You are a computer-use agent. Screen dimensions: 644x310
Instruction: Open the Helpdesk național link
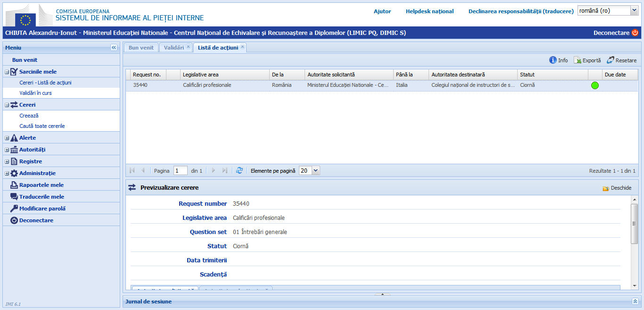pyautogui.click(x=429, y=11)
